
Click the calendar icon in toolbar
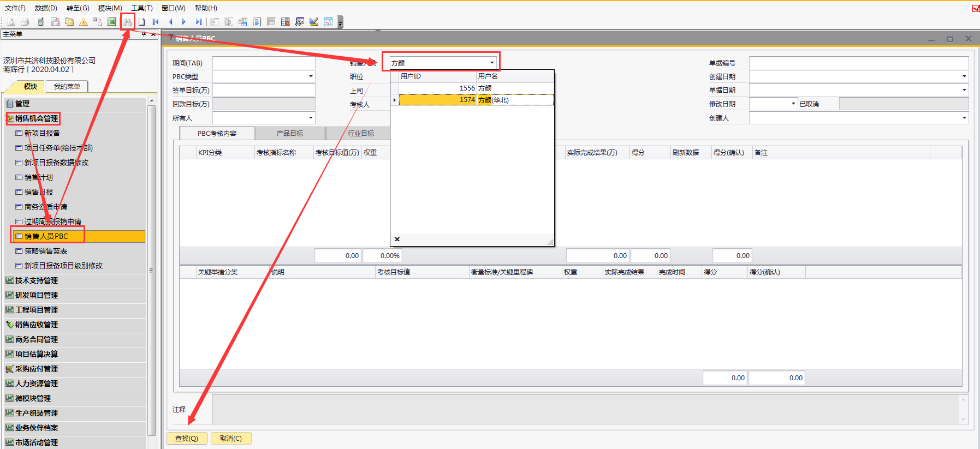328,22
